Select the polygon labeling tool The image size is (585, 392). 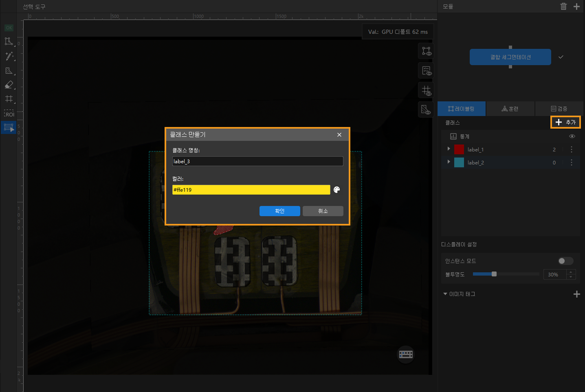[9, 42]
